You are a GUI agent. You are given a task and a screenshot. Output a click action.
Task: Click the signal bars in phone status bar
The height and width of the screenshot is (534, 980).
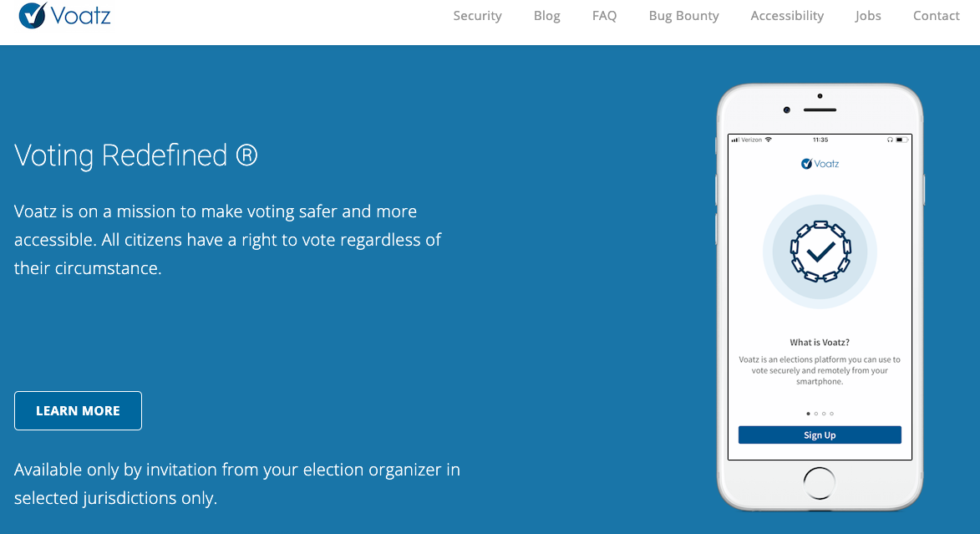(735, 140)
